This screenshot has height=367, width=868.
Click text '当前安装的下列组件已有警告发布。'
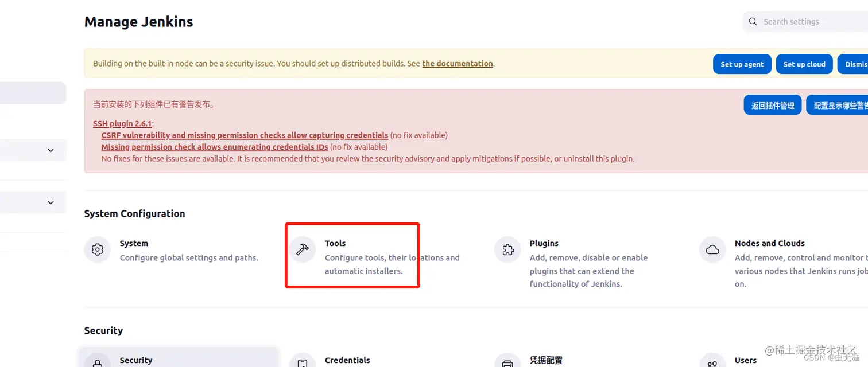coord(154,105)
